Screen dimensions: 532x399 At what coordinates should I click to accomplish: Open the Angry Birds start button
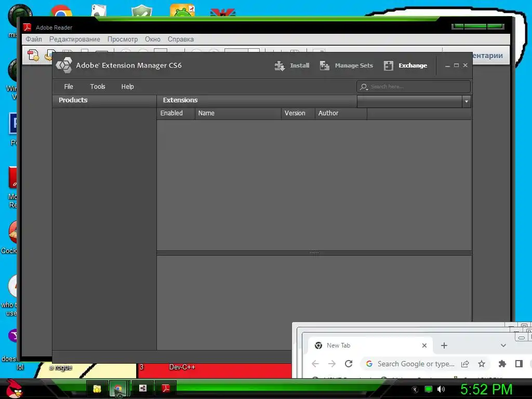(x=14, y=389)
